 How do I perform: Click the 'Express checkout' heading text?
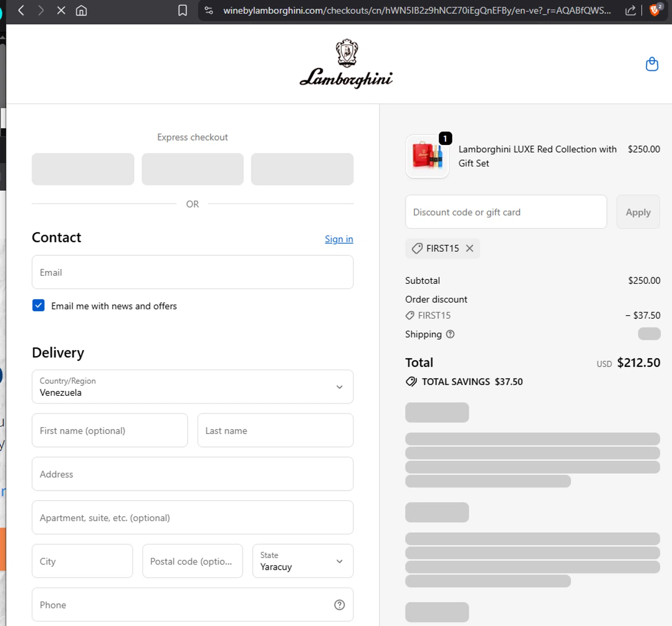pos(193,137)
